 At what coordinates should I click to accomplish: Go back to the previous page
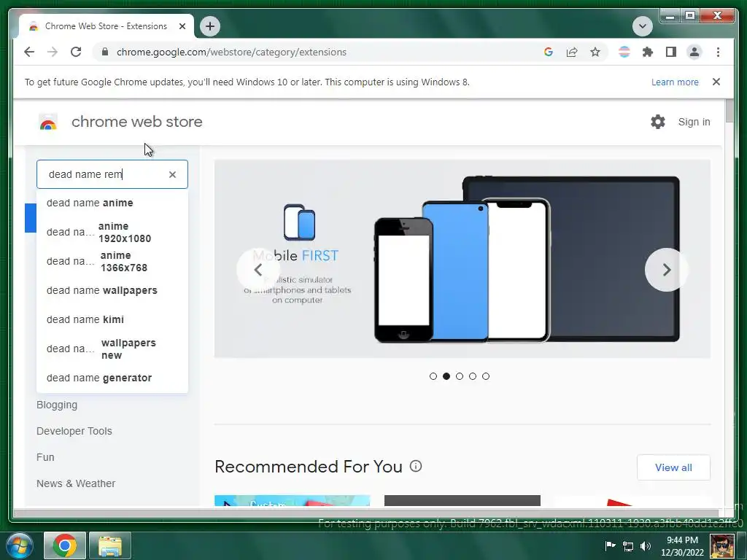(29, 52)
